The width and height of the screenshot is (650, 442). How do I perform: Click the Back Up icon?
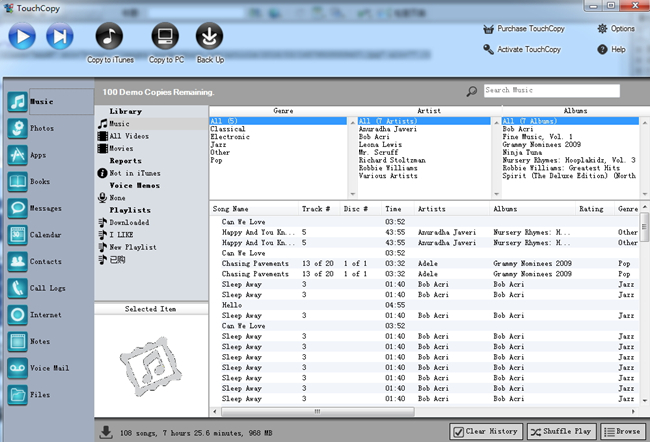pyautogui.click(x=210, y=37)
